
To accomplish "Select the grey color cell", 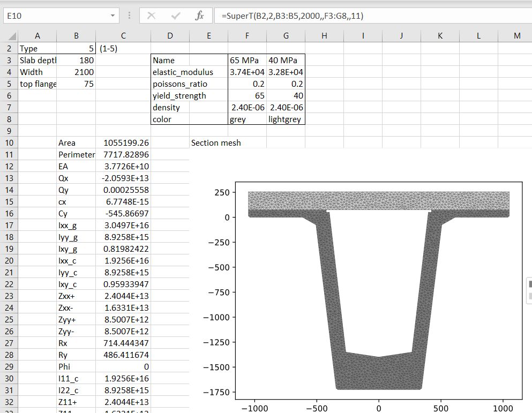I will point(247,119).
